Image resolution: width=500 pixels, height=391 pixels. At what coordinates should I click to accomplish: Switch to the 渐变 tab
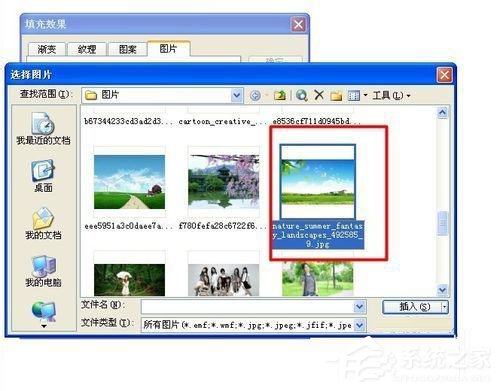click(x=47, y=49)
